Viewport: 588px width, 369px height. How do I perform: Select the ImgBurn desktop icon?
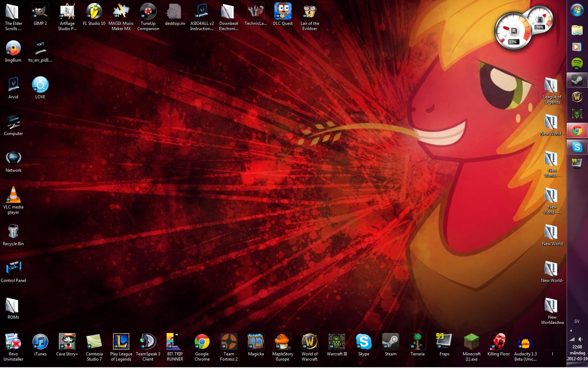13,52
